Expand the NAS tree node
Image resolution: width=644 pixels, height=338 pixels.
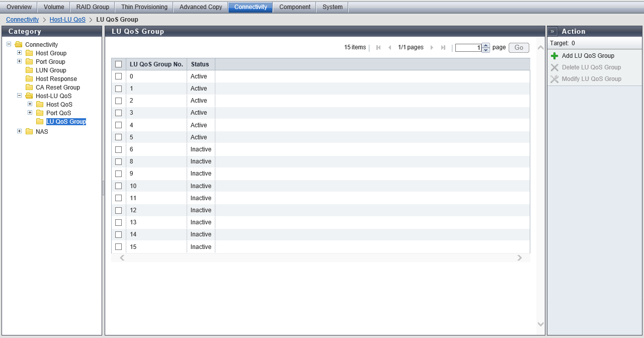20,131
